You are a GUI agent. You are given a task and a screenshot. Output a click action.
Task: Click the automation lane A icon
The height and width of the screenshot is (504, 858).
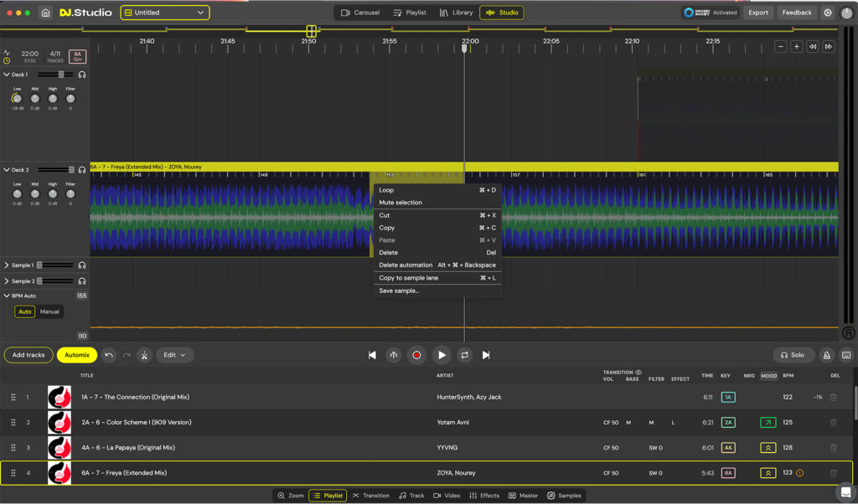coord(848,332)
